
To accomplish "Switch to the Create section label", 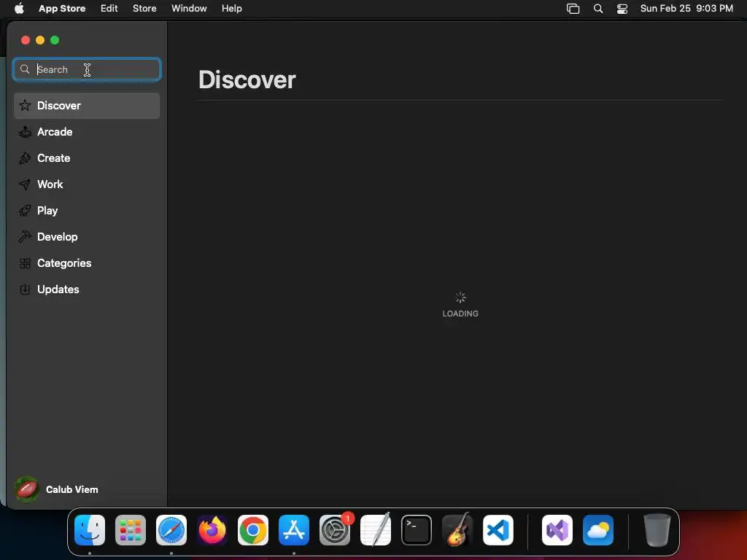I will point(54,158).
